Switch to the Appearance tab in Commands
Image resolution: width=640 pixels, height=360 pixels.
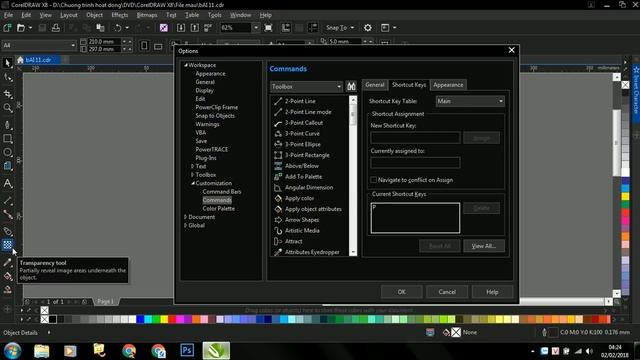tap(448, 85)
